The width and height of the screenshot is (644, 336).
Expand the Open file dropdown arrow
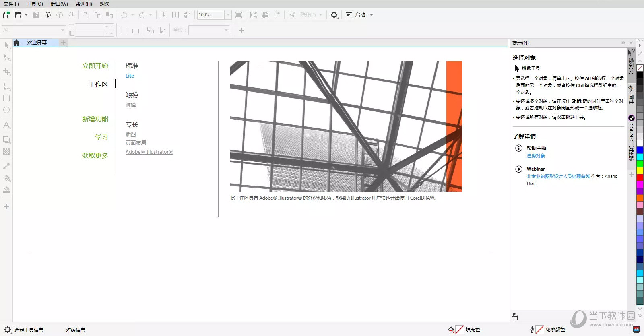tap(26, 15)
